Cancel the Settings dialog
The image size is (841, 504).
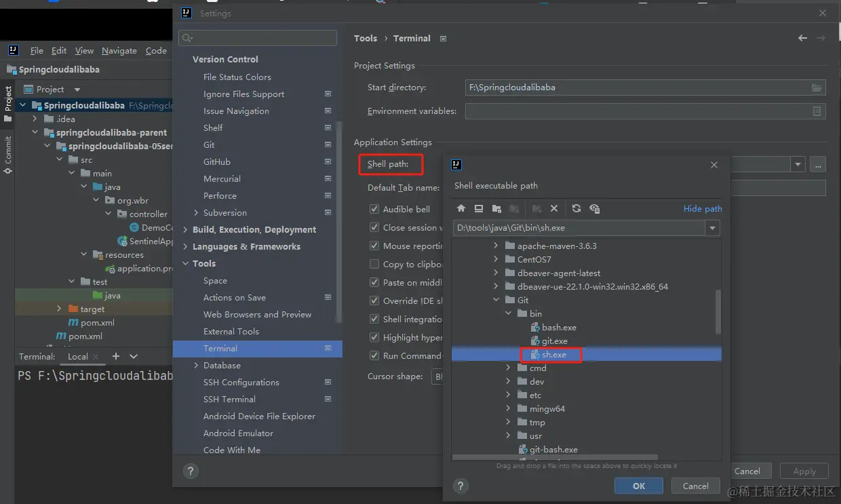coord(747,471)
